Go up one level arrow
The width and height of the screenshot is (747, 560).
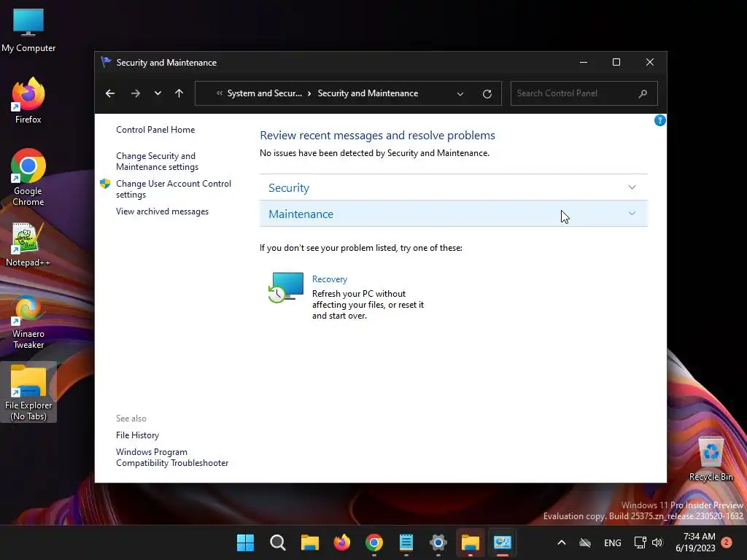179,93
